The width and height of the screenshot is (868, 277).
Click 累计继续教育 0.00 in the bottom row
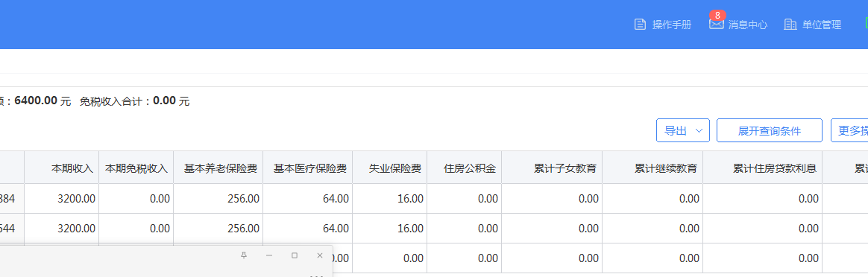[689, 258]
